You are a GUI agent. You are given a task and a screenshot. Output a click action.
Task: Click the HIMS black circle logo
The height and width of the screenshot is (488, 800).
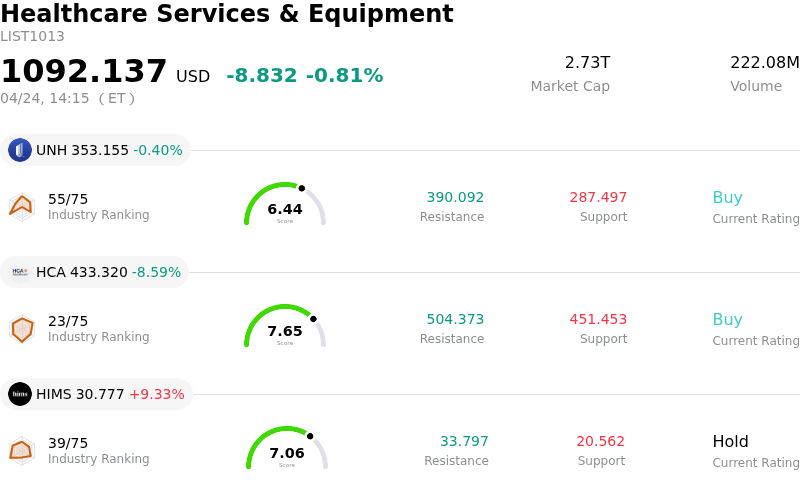pyautogui.click(x=20, y=394)
